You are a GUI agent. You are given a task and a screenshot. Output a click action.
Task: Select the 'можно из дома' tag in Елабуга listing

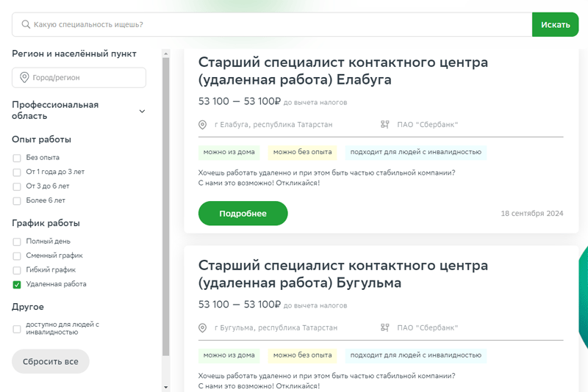pyautogui.click(x=229, y=153)
